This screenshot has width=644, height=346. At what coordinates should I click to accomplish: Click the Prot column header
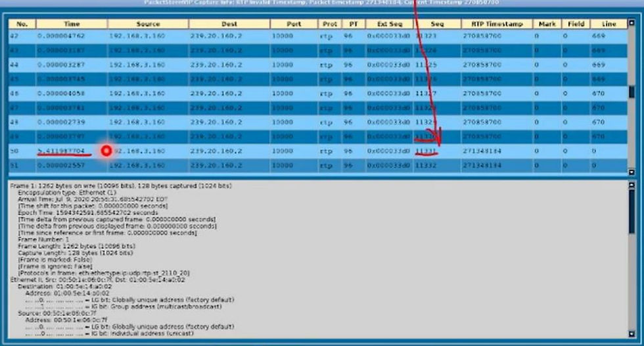click(330, 24)
